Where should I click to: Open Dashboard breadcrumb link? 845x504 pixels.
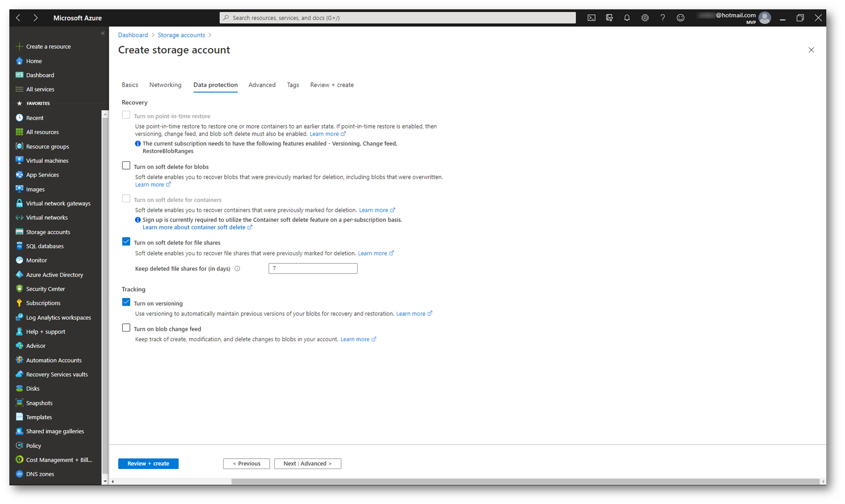tap(133, 35)
